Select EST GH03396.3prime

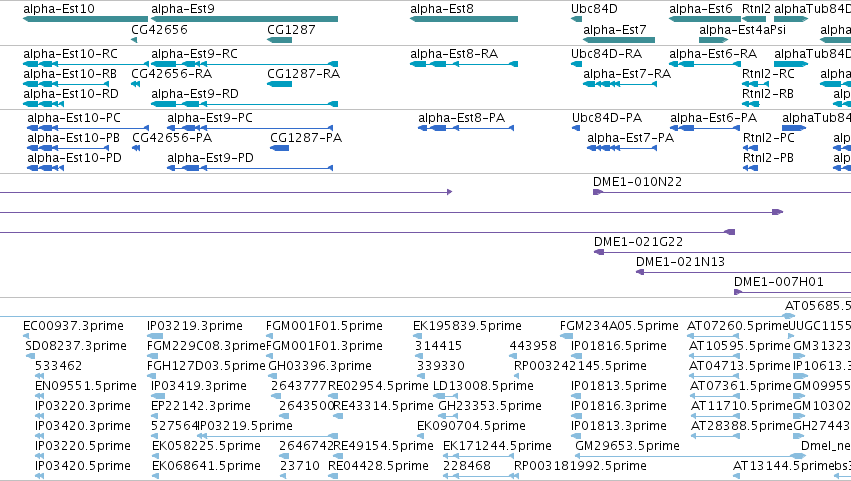tap(273, 376)
